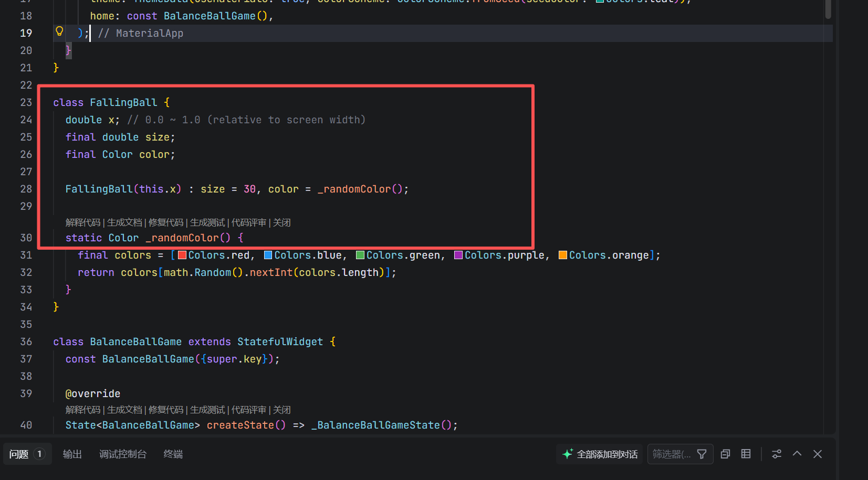868x480 pixels.
Task: Click 全部添加到对话 button
Action: click(x=600, y=454)
